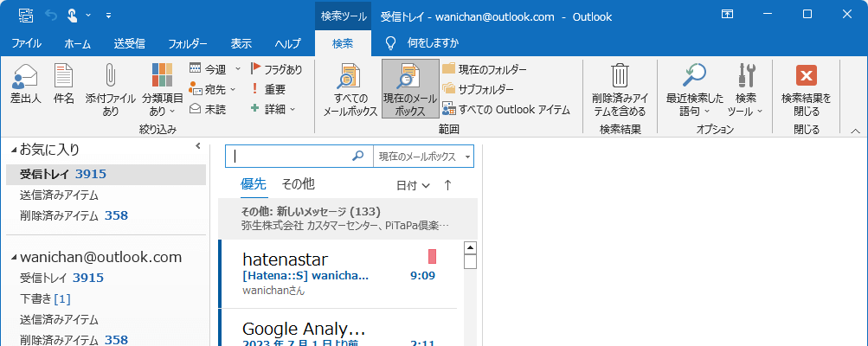The width and height of the screenshot is (868, 346).
Task: Set scope to 現在のフォルダー
Action: [485, 69]
